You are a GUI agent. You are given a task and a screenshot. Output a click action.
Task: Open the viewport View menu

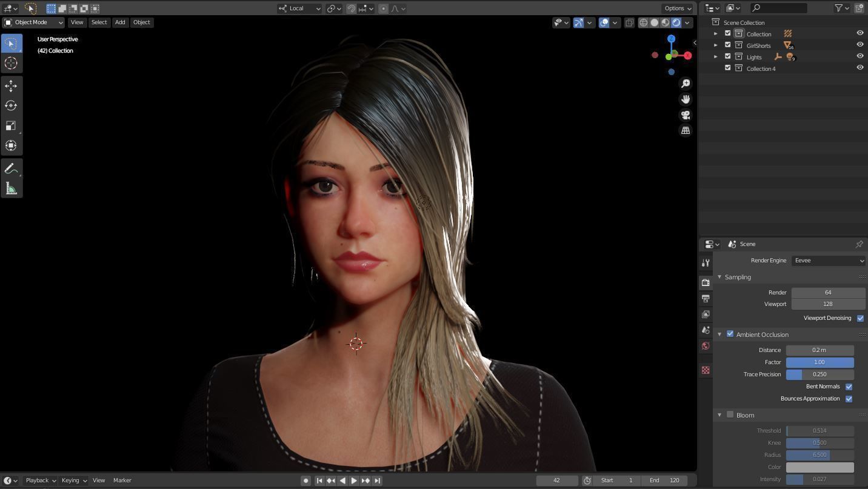tap(77, 22)
